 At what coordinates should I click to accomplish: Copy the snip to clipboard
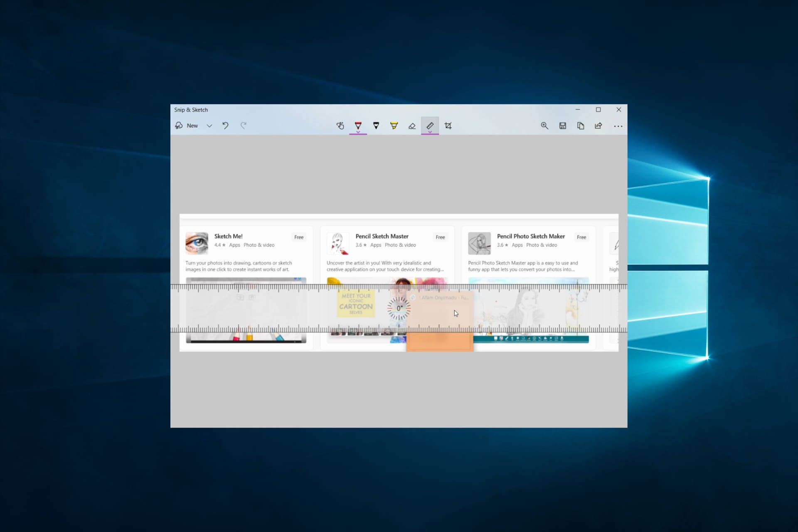pyautogui.click(x=581, y=126)
